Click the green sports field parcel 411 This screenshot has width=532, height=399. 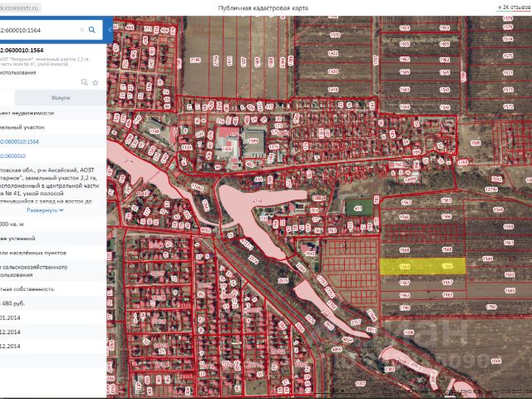pos(359,208)
